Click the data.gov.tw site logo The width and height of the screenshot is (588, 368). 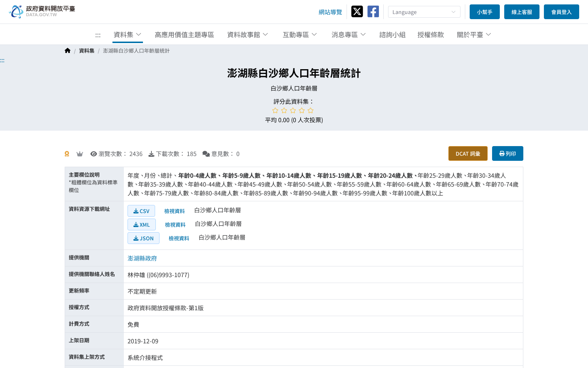tap(42, 11)
